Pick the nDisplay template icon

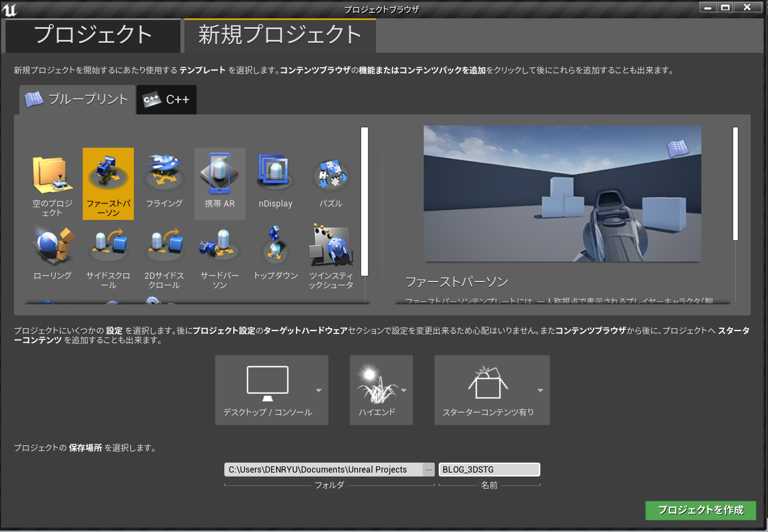point(275,184)
